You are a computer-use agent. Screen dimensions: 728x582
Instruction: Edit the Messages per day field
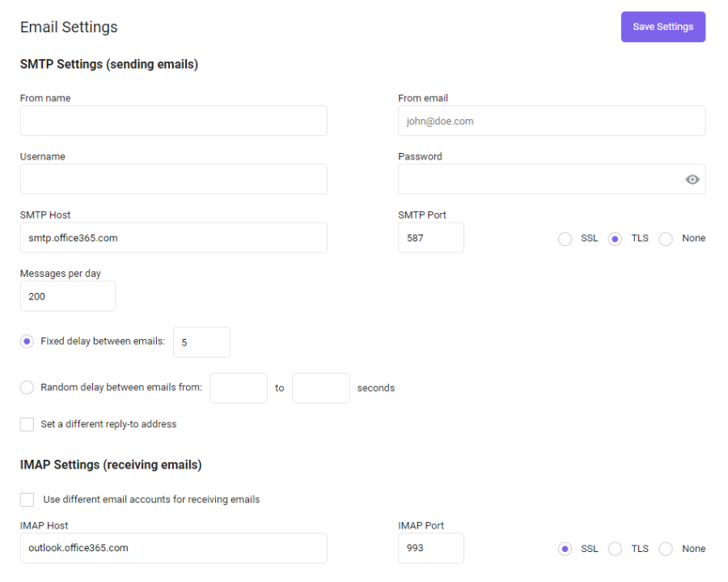[68, 296]
